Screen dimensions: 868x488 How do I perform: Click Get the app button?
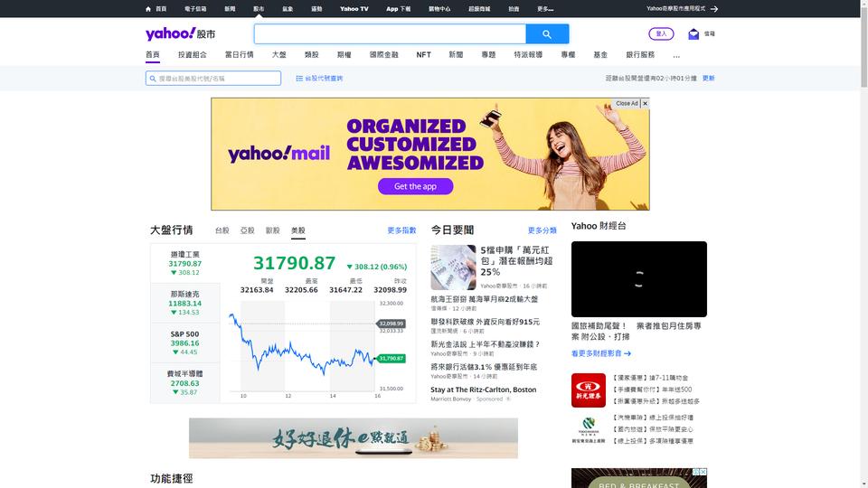click(415, 186)
